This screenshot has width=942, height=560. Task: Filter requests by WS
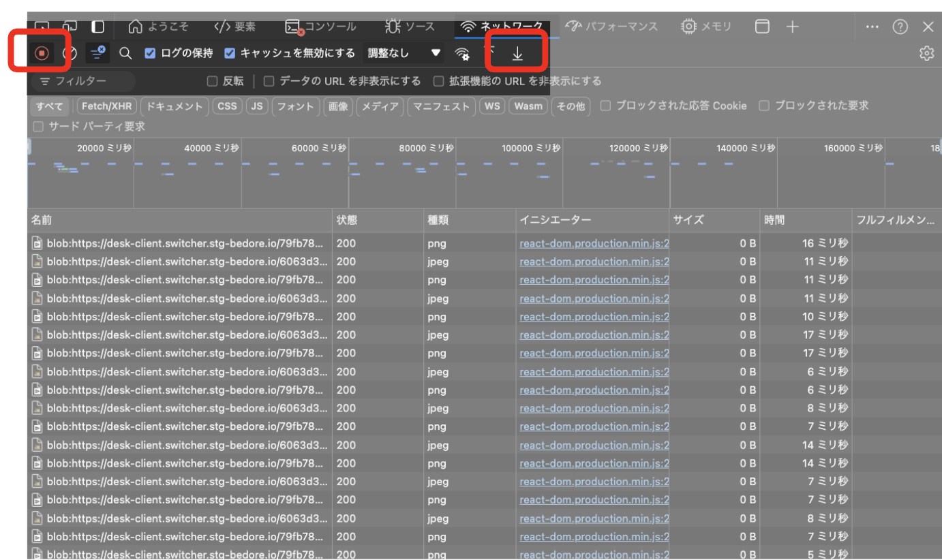click(491, 106)
